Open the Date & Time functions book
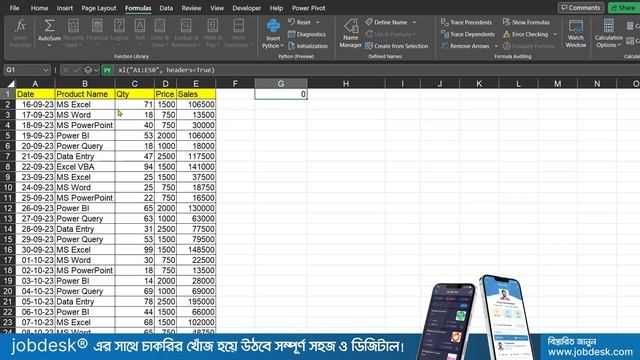The width and height of the screenshot is (640, 360). [x=160, y=26]
